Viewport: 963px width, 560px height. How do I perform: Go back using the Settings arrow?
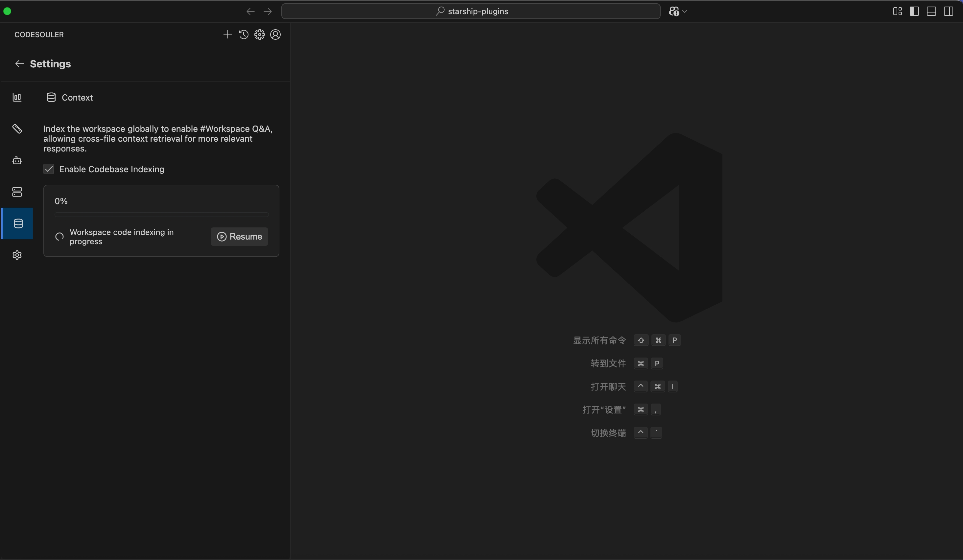[x=19, y=64]
